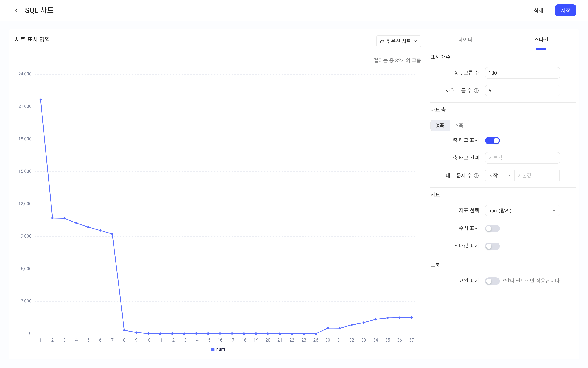Click the x-axis label 26

click(316, 340)
